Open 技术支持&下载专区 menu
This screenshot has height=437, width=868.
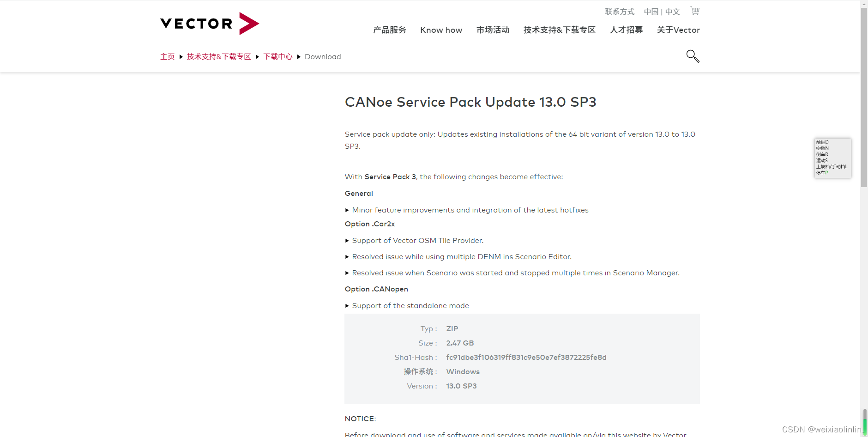coord(560,30)
